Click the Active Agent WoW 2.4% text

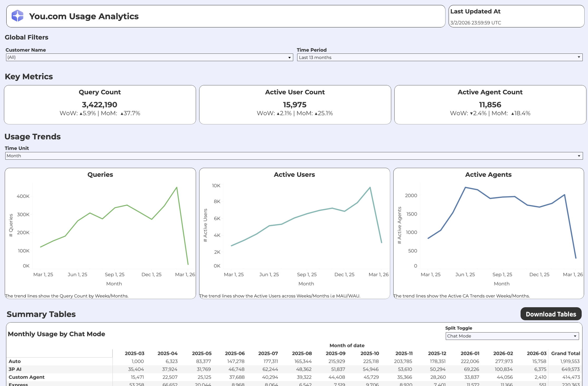click(468, 113)
